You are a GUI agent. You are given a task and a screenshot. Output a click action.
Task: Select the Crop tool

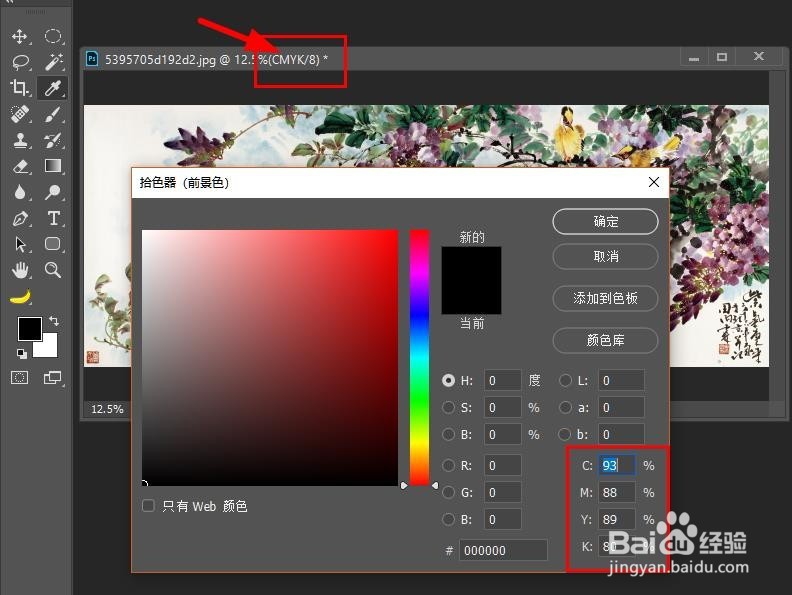[20, 88]
